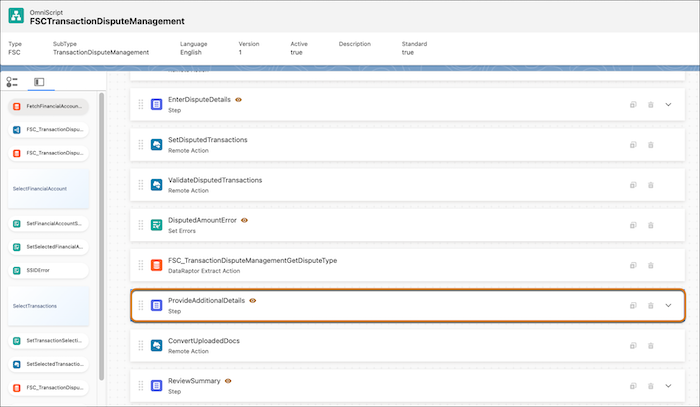This screenshot has height=407, width=700.
Task: Switch to the panel layout view tab
Action: [x=39, y=82]
